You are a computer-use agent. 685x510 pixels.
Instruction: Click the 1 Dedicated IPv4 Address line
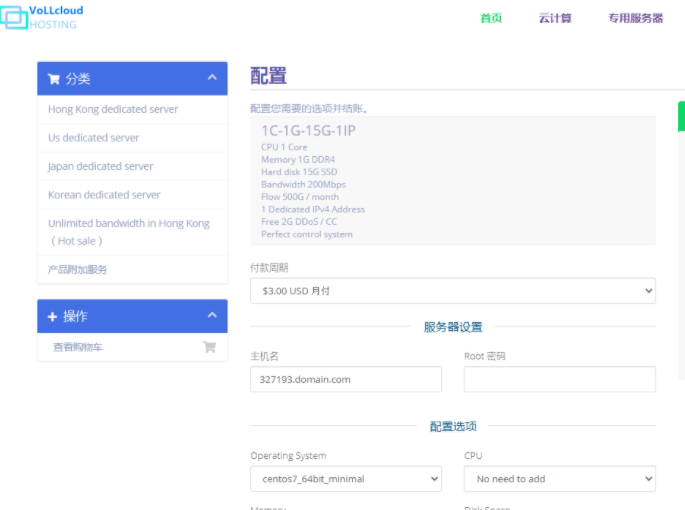pyautogui.click(x=313, y=209)
